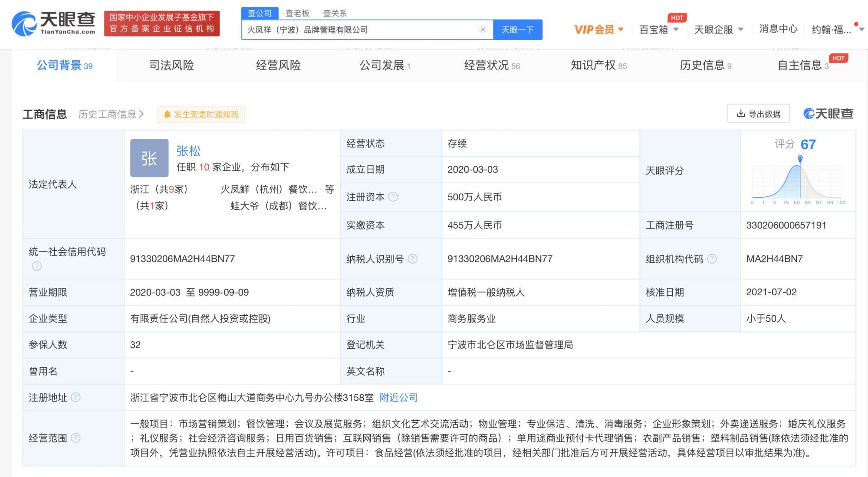Click the question mark beside 纳税人识别号
This screenshot has height=477, width=868.
412,259
